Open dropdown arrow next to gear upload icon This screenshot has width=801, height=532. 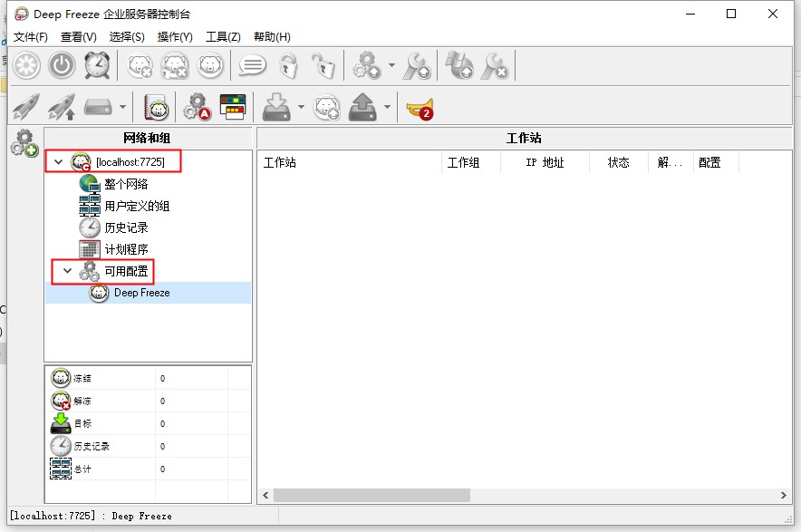[x=391, y=65]
